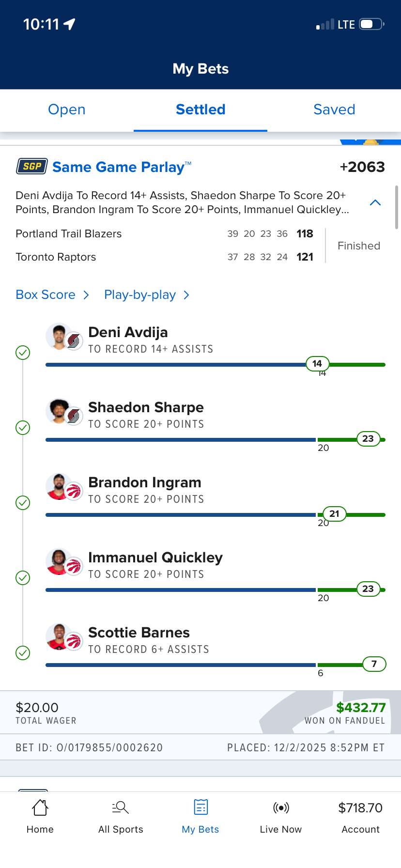
Task: Tap the 23 marker on Quickley's progress bar
Action: tap(368, 589)
